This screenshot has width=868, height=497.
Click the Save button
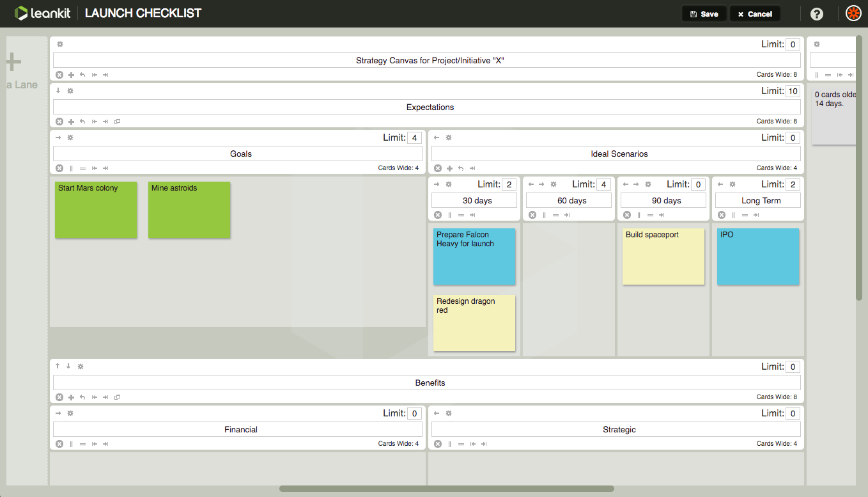pos(704,13)
